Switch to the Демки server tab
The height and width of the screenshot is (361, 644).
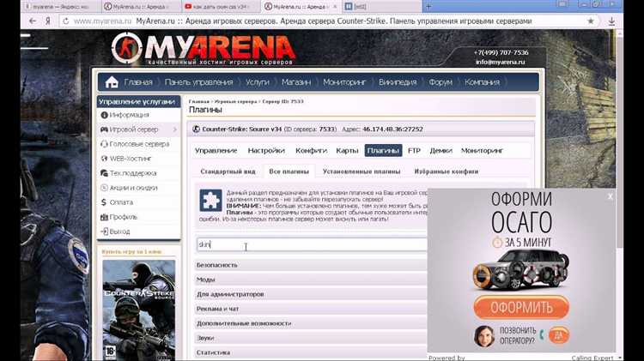(x=440, y=151)
